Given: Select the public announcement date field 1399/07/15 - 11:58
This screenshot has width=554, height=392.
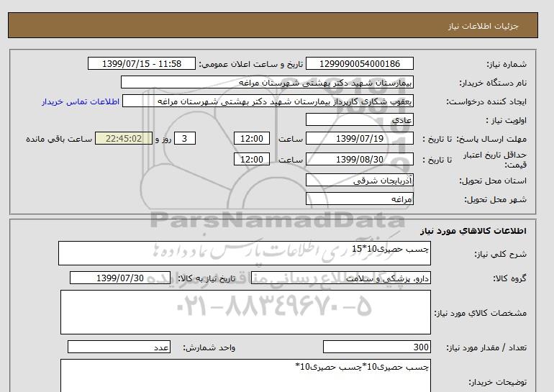Looking at the screenshot, I should pos(141,63).
